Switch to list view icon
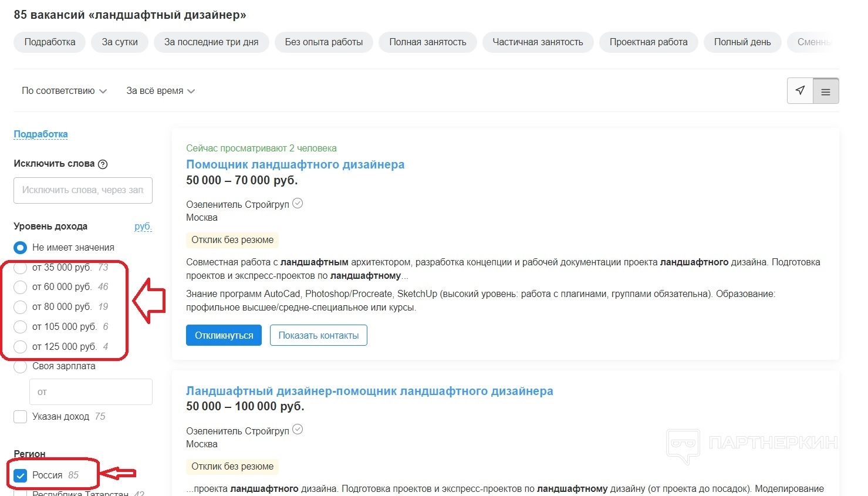This screenshot has width=868, height=496. pos(826,92)
